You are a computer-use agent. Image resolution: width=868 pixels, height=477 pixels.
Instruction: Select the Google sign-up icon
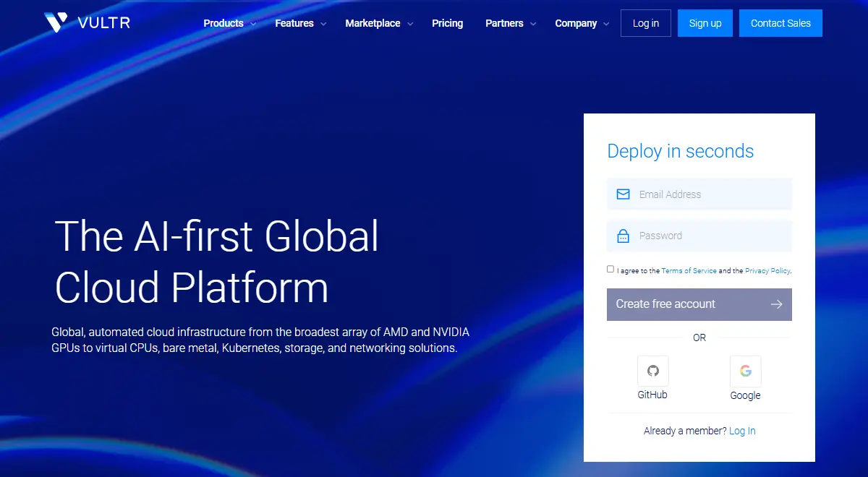click(x=745, y=369)
